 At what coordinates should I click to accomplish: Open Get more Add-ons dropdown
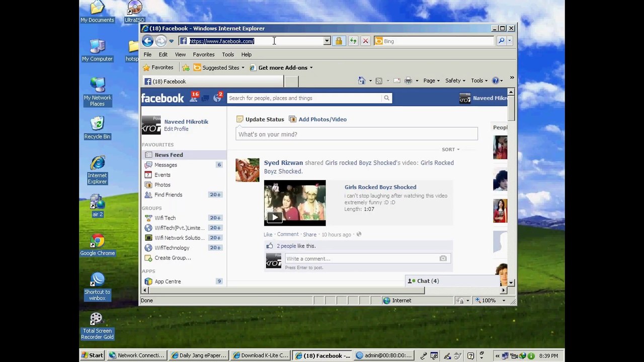pyautogui.click(x=281, y=67)
